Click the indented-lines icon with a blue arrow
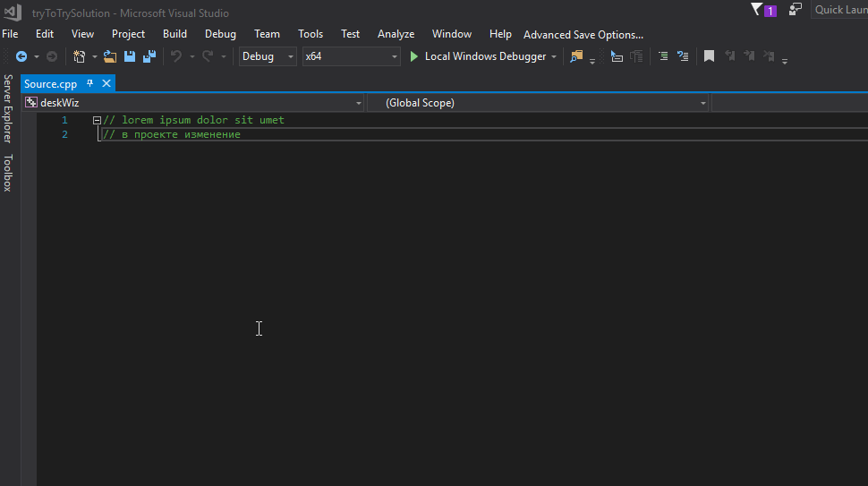This screenshot has width=868, height=486. coord(683,56)
